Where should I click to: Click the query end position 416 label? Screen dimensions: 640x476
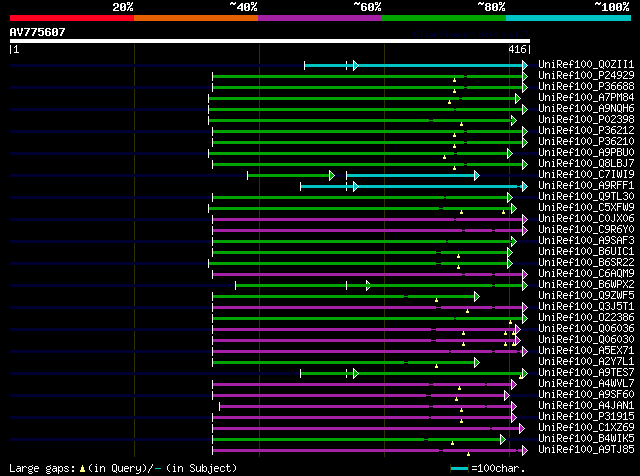pyautogui.click(x=518, y=49)
